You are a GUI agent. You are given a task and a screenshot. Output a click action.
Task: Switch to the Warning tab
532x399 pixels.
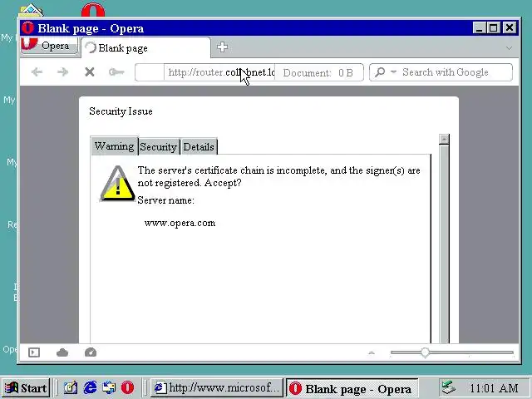click(x=115, y=146)
